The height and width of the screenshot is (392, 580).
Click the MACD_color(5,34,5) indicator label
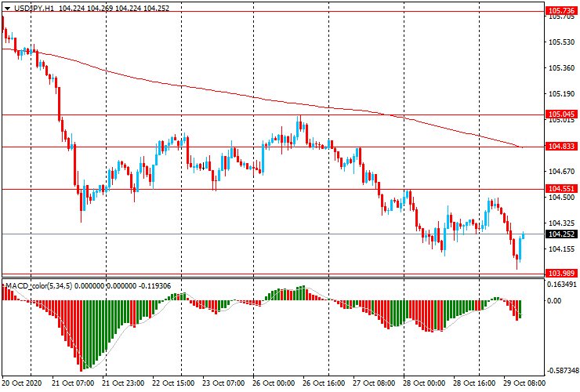(39, 285)
